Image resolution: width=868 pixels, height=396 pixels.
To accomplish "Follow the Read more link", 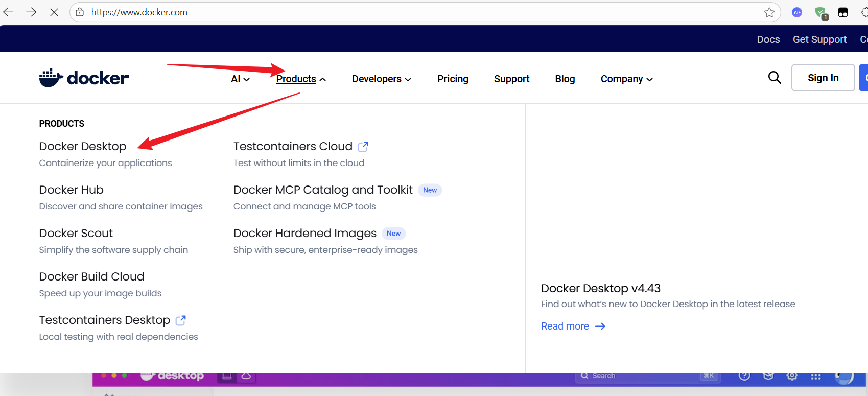I will pos(573,326).
